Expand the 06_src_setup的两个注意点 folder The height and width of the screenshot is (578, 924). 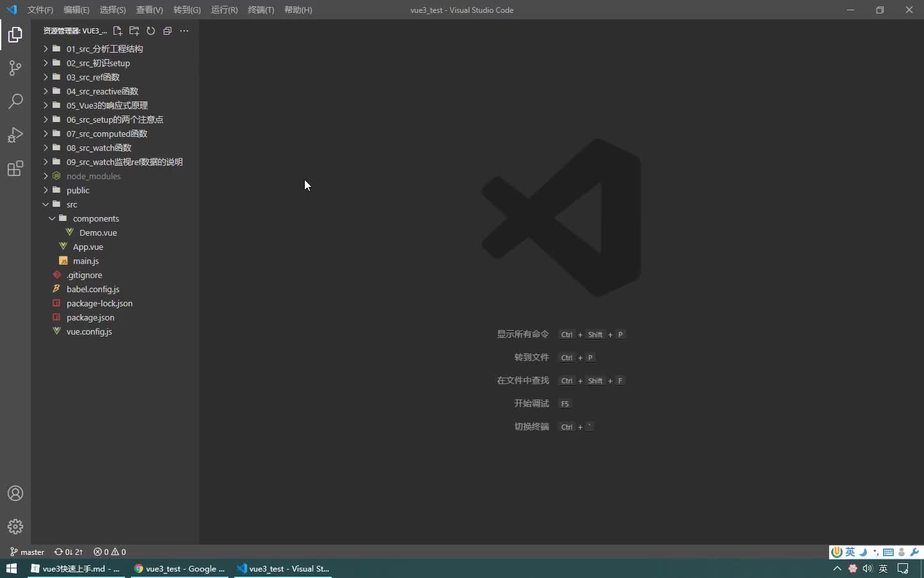click(x=115, y=119)
